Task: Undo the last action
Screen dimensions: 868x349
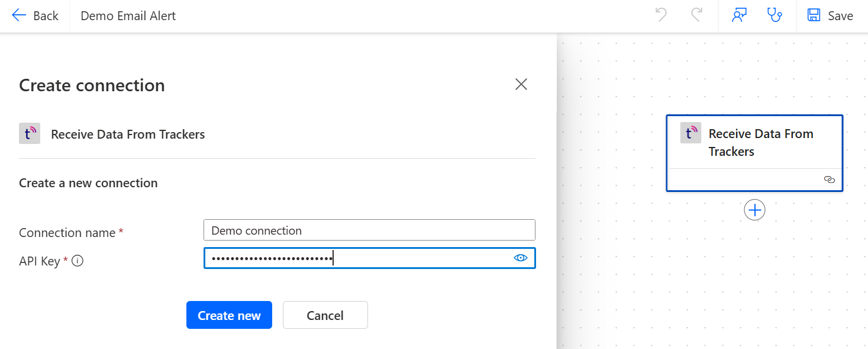Action: pos(661,15)
